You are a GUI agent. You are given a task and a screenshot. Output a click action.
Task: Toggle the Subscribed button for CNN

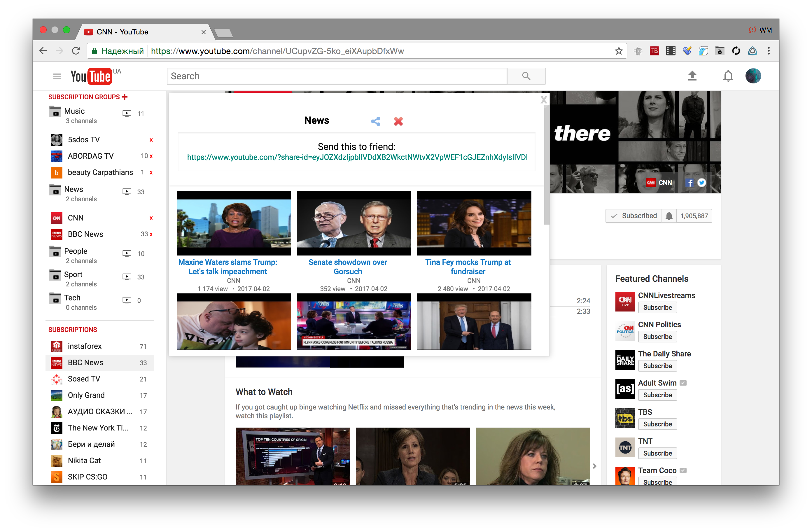click(x=633, y=216)
